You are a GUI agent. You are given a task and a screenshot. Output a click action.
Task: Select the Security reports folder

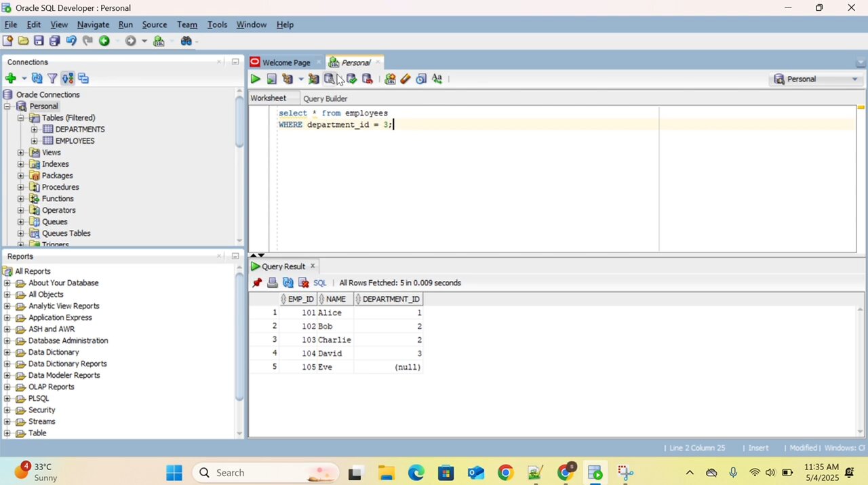(41, 410)
